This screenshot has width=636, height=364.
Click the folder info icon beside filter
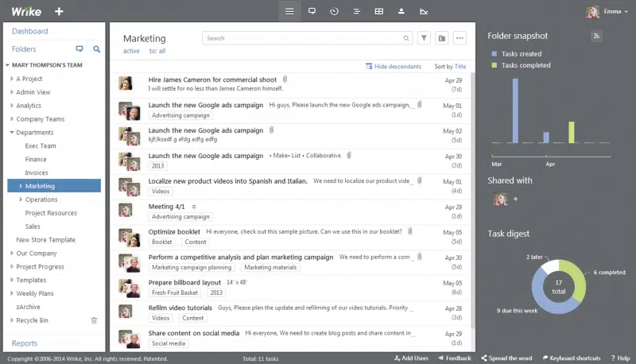[442, 38]
